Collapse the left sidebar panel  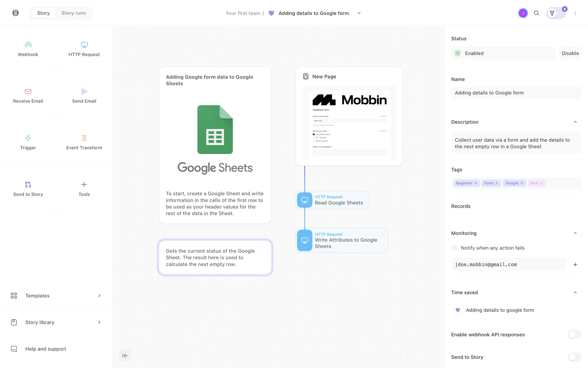pos(125,356)
